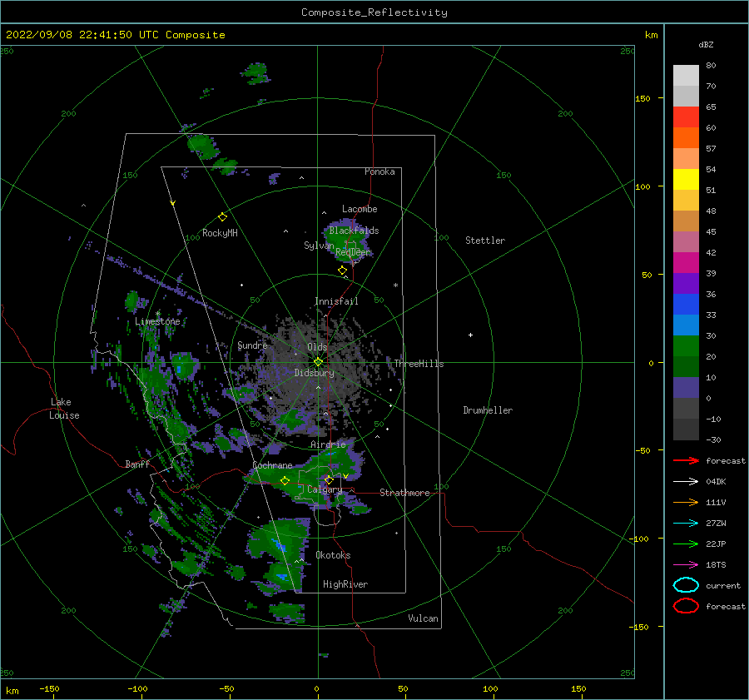The height and width of the screenshot is (700, 749).
Task: Click the Calgary city label
Action: tap(325, 489)
